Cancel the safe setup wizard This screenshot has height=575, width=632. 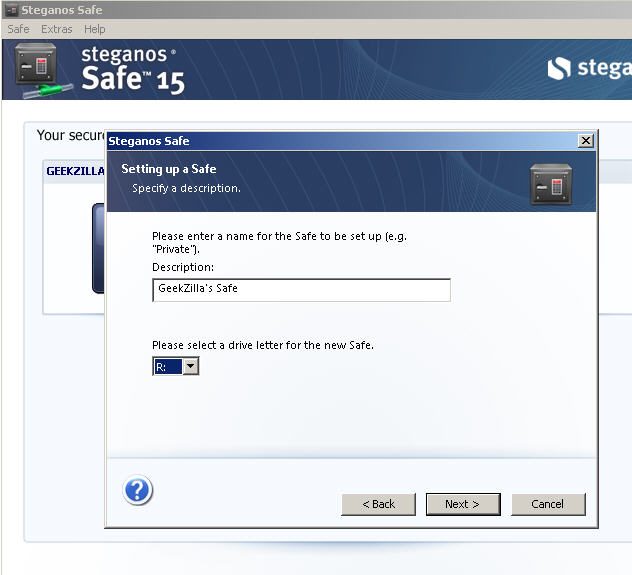tap(548, 504)
